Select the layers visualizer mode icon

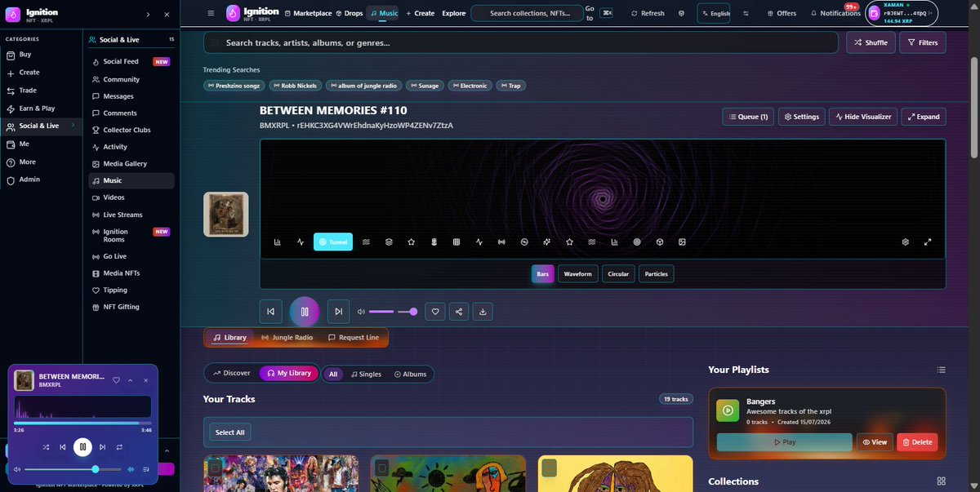click(x=390, y=242)
